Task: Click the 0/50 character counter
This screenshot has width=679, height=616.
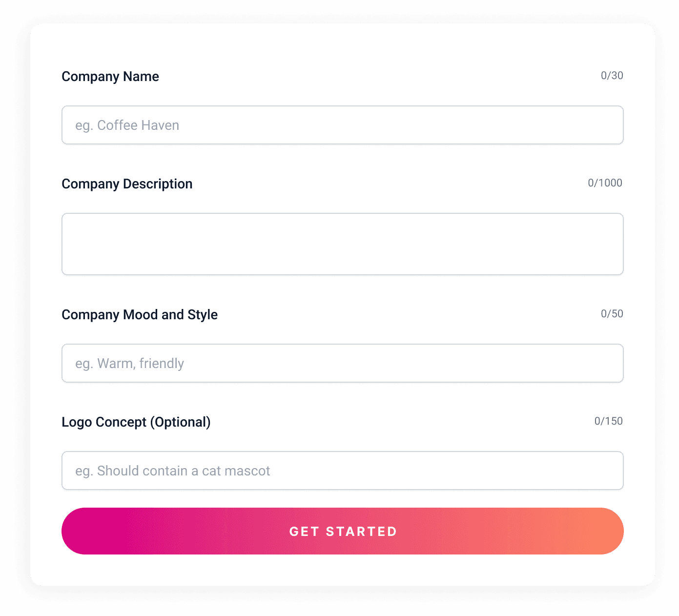Action: [612, 314]
